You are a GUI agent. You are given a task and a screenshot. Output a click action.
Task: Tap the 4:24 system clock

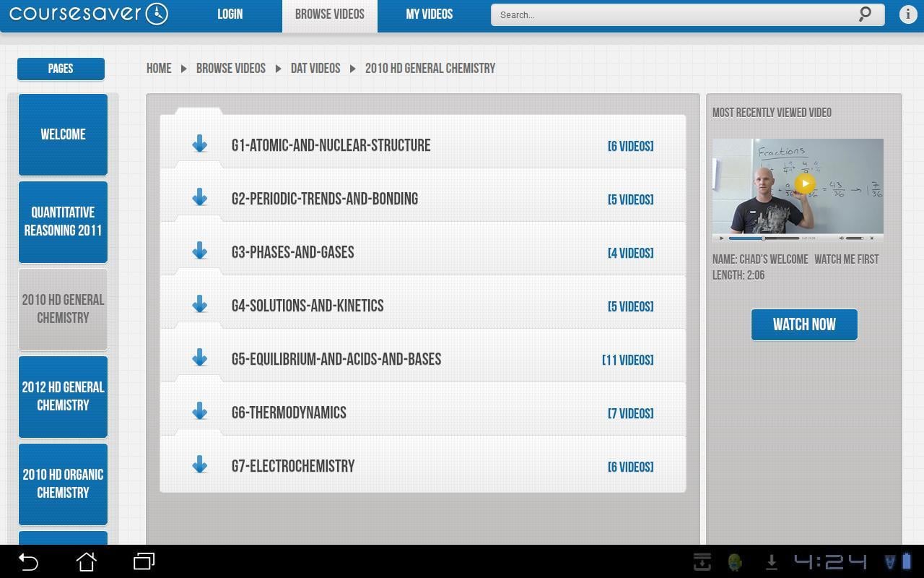(x=831, y=561)
